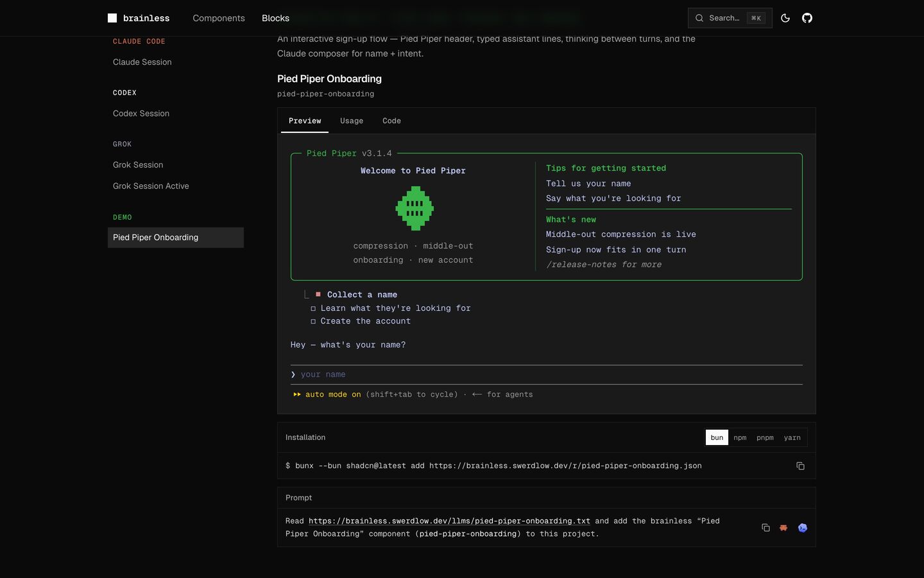Open the Components nav item
Image resolution: width=924 pixels, height=578 pixels.
click(219, 18)
